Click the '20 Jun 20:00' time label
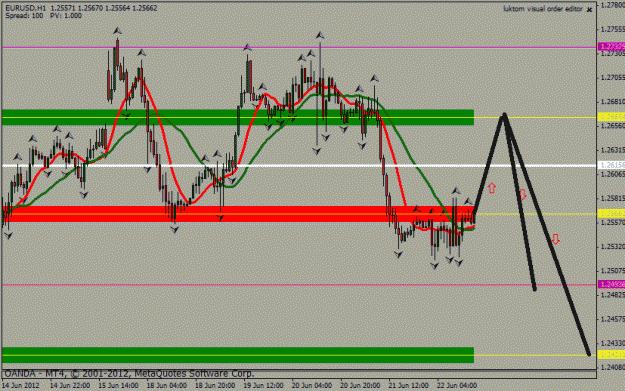Image resolution: width=625 pixels, height=391 pixels. click(360, 385)
